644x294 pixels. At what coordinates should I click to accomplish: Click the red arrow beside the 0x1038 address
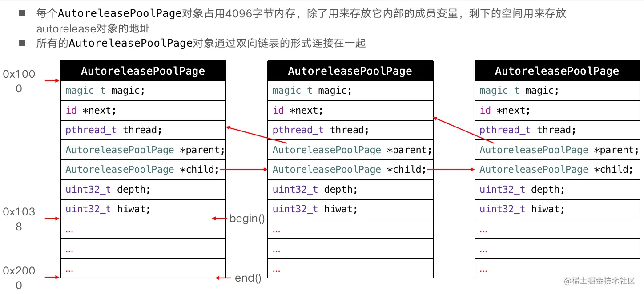pos(52,219)
